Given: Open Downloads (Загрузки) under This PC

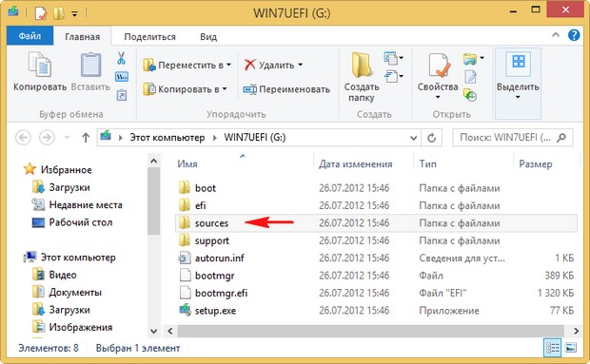Looking at the screenshot, I should point(61,310).
